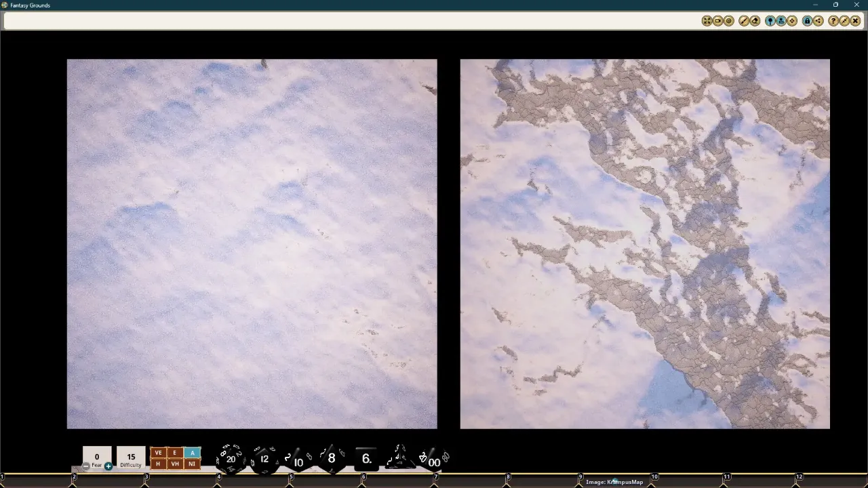Viewport: 868px width, 488px height.
Task: Click hotkey slot 2 on the bar
Action: (108, 481)
